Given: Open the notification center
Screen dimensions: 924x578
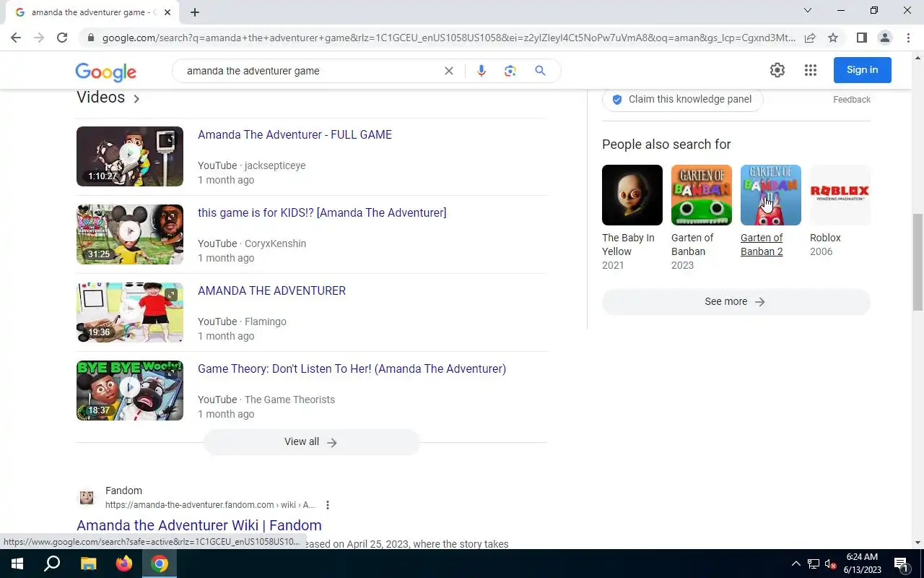Looking at the screenshot, I should (902, 564).
